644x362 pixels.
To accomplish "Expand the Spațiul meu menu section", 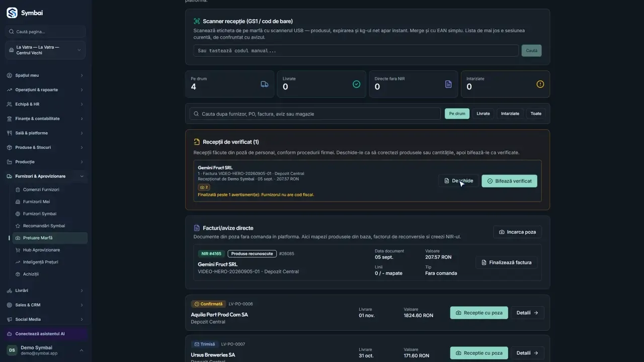I will [x=45, y=75].
